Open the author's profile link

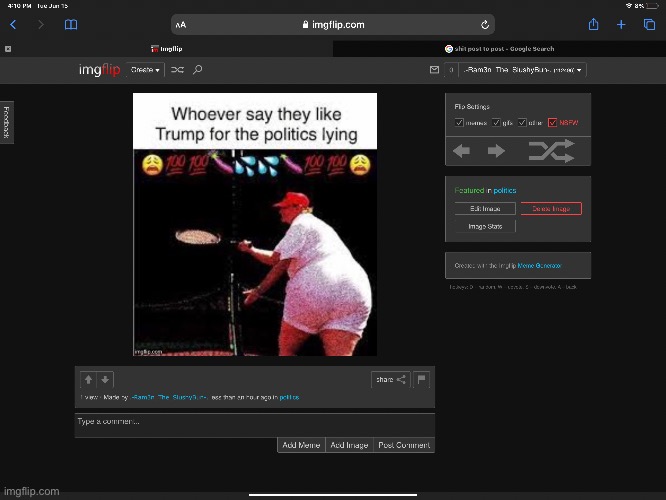click(x=169, y=397)
